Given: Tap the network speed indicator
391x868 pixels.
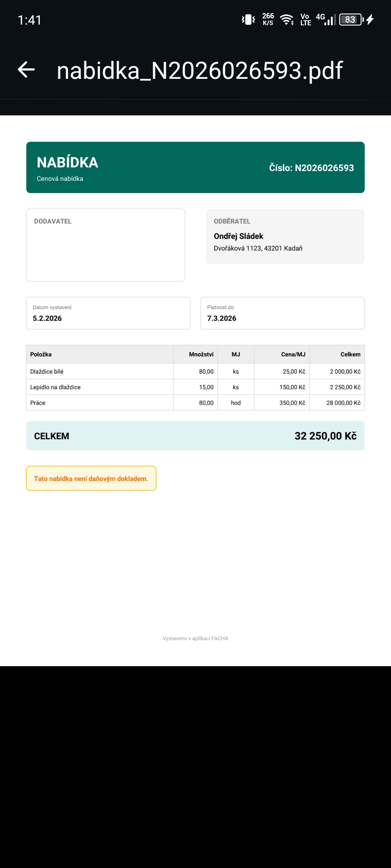Looking at the screenshot, I should click(x=268, y=20).
